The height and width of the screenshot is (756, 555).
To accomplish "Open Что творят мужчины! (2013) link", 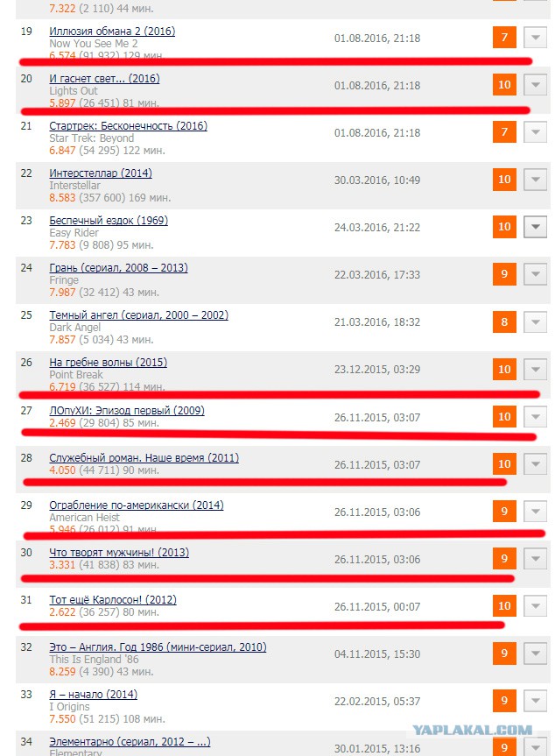I will point(119,552).
